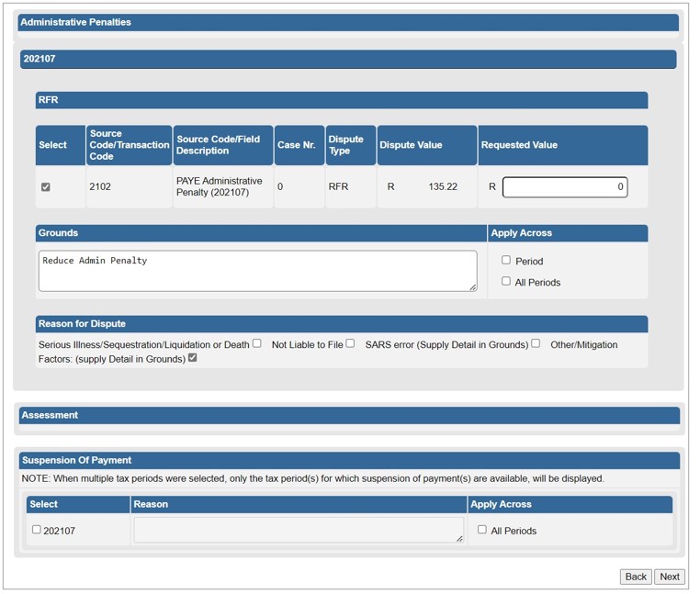
Task: Uncheck the Select checkbox for code 2102
Action: [x=46, y=187]
